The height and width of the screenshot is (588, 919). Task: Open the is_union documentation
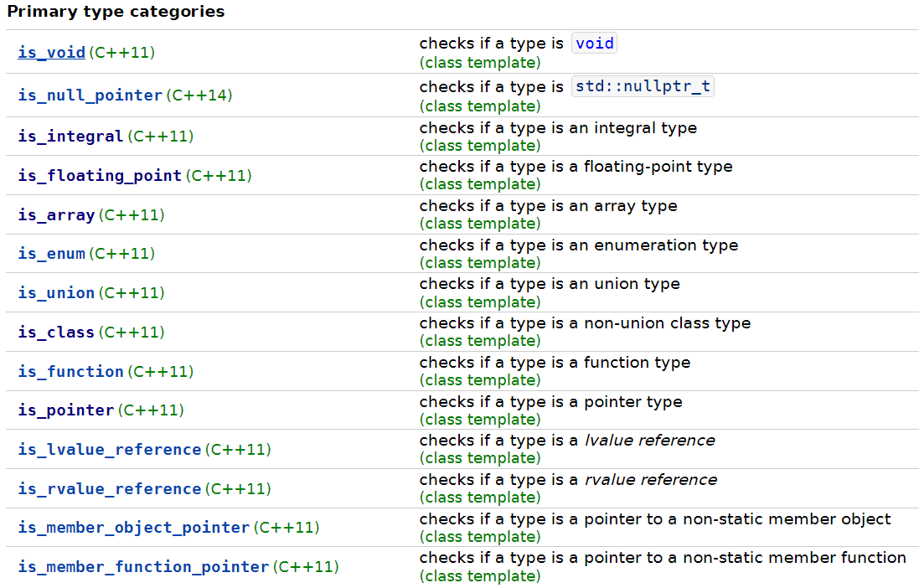tap(55, 293)
